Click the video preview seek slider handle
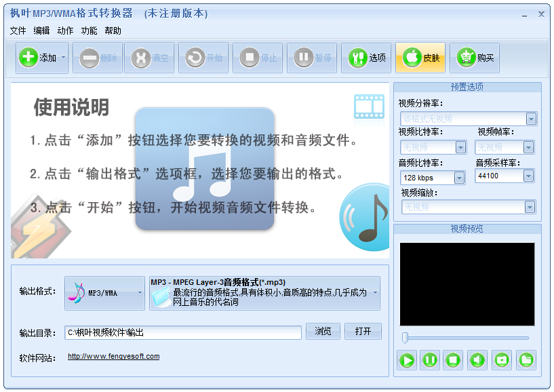554x392 pixels. click(x=405, y=338)
